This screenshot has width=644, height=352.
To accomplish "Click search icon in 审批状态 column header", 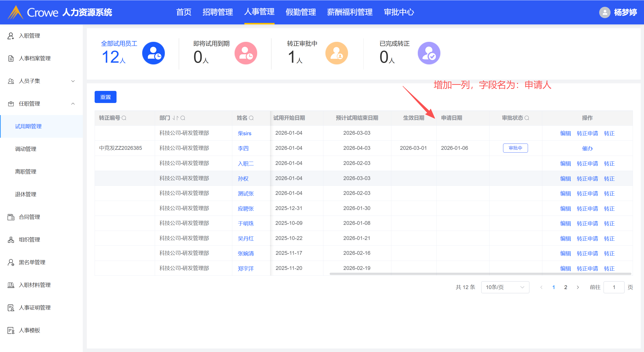I will point(527,118).
